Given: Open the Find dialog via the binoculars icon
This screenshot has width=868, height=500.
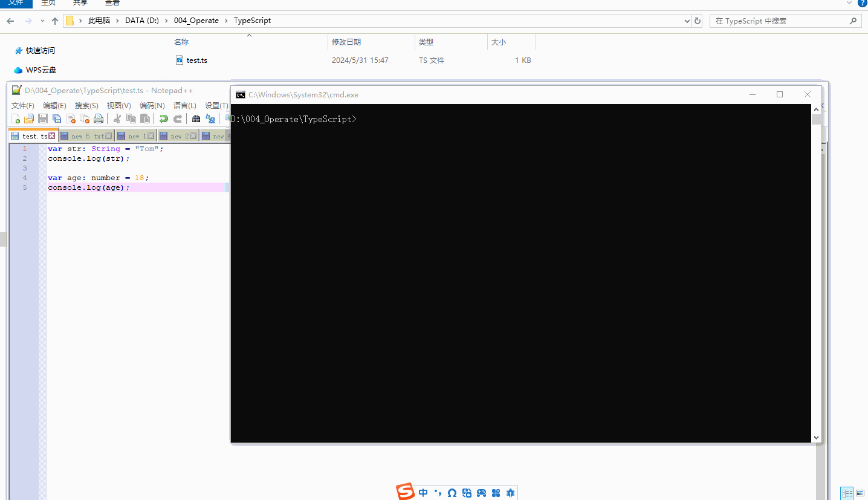Looking at the screenshot, I should tap(196, 119).
